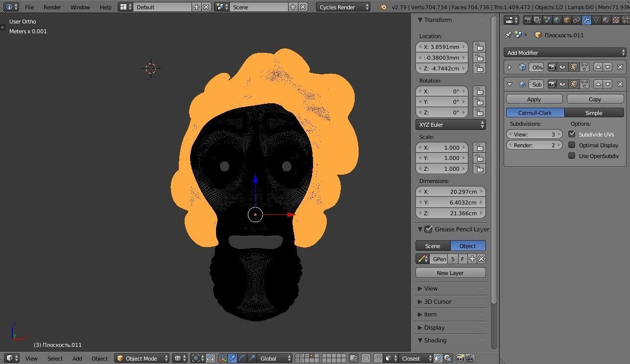Open the viewport Select menu
This screenshot has height=364, width=630.
pos(55,359)
